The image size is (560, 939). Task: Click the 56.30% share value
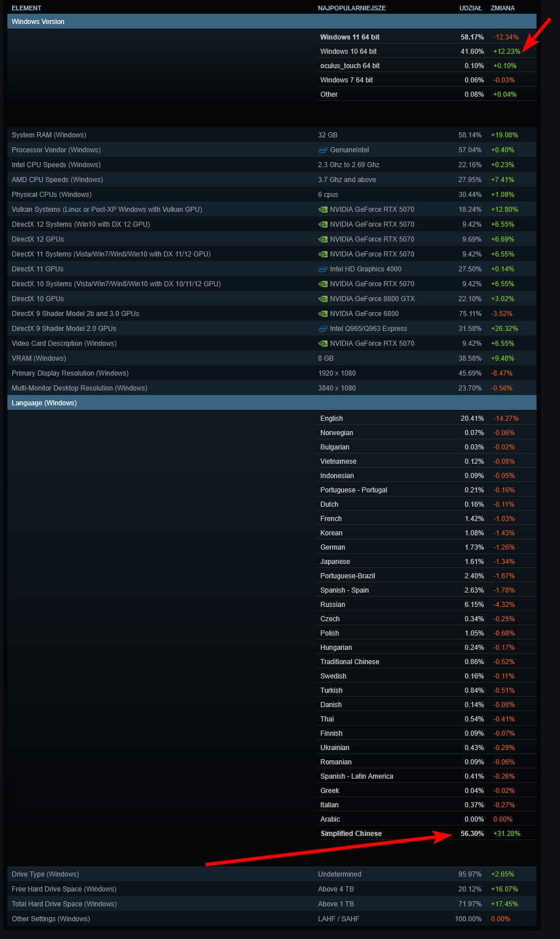pos(472,834)
